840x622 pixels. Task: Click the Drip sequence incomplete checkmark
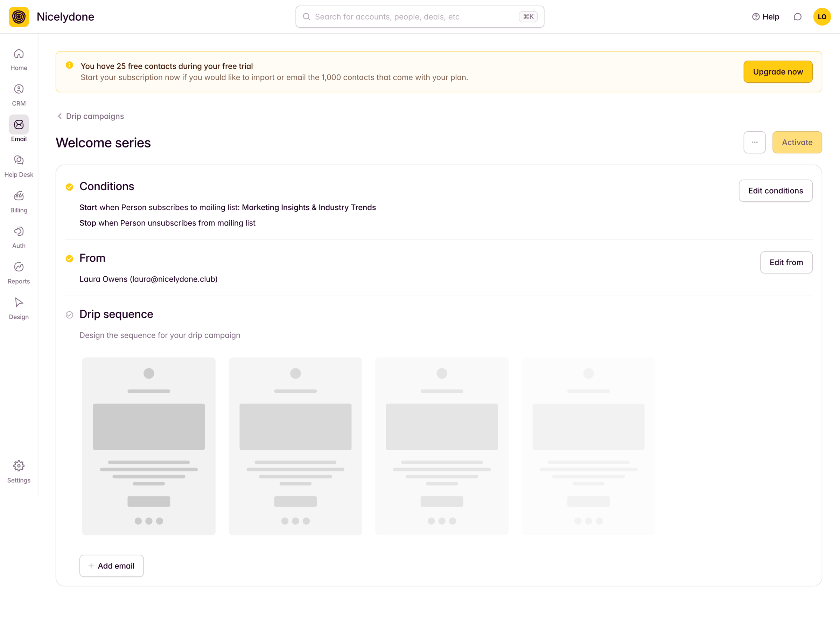(70, 315)
